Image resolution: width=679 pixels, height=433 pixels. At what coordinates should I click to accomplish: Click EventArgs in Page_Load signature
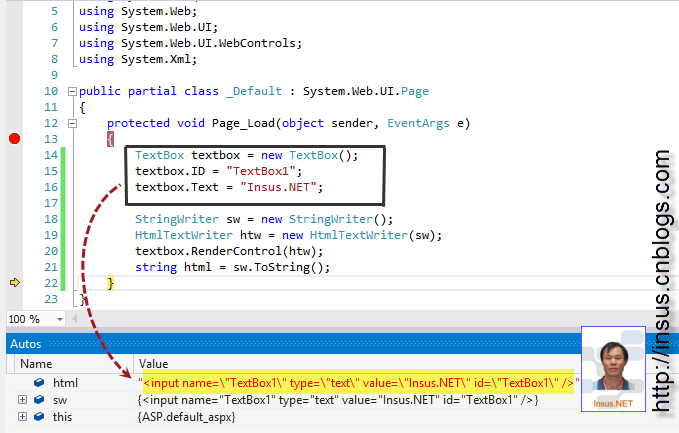pos(418,123)
